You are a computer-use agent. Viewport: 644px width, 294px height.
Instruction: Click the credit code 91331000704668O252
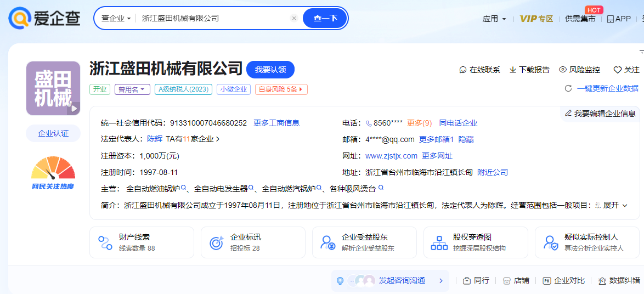tap(208, 123)
